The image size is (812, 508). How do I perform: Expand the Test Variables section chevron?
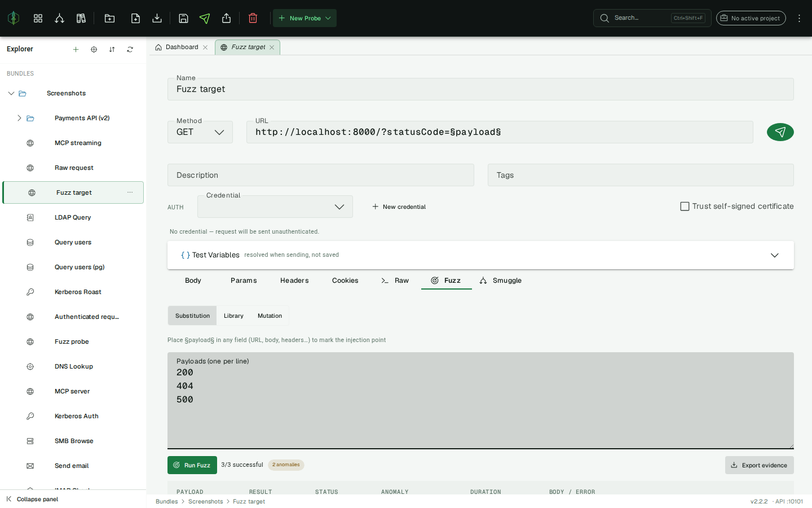coord(775,255)
